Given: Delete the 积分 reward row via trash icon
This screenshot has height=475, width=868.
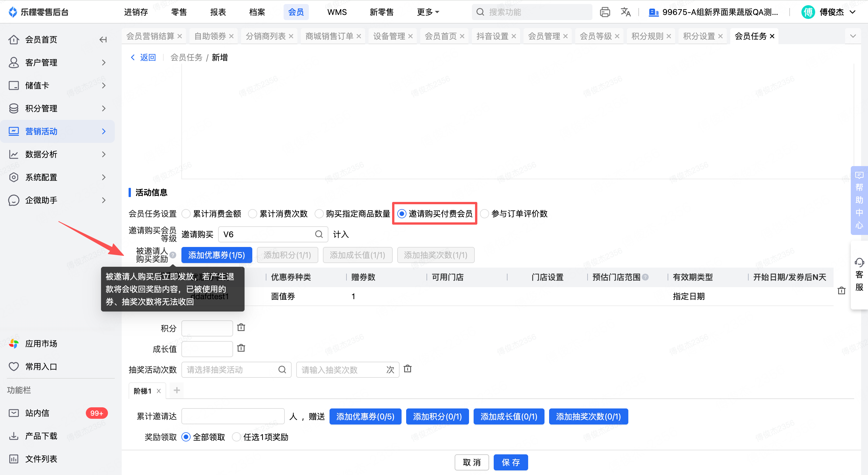Looking at the screenshot, I should (241, 328).
